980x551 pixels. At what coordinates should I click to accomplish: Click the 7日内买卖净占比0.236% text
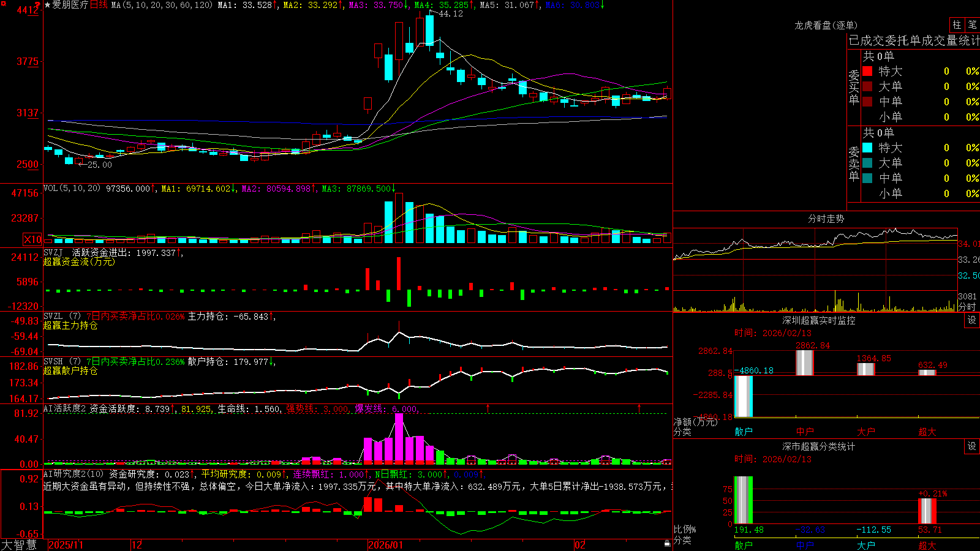pyautogui.click(x=135, y=362)
